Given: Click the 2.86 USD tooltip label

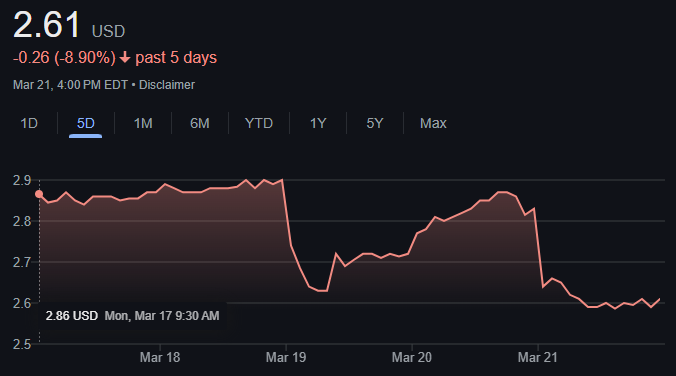Looking at the screenshot, I should pyautogui.click(x=72, y=316).
